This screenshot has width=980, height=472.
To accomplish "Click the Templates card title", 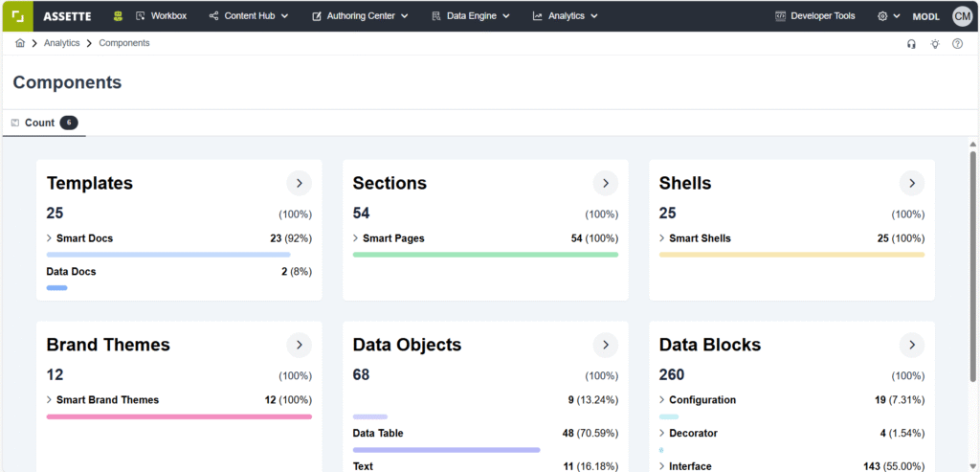I will click(90, 183).
